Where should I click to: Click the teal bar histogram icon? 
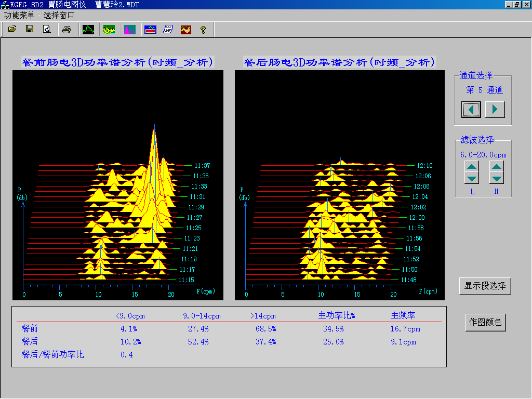[130, 30]
